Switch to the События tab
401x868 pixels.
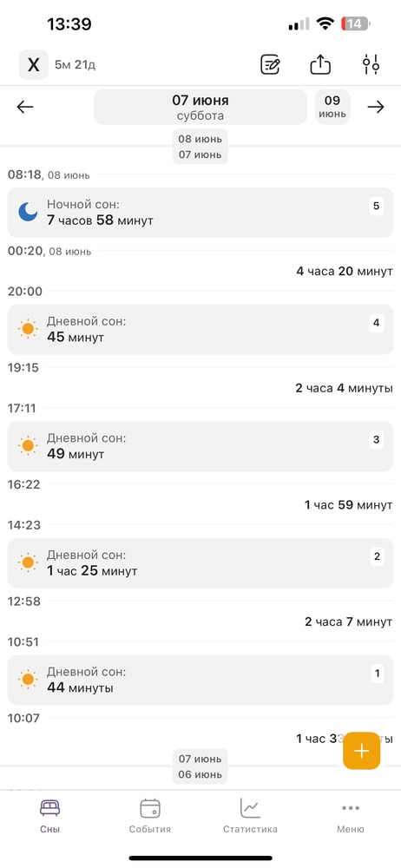click(150, 816)
